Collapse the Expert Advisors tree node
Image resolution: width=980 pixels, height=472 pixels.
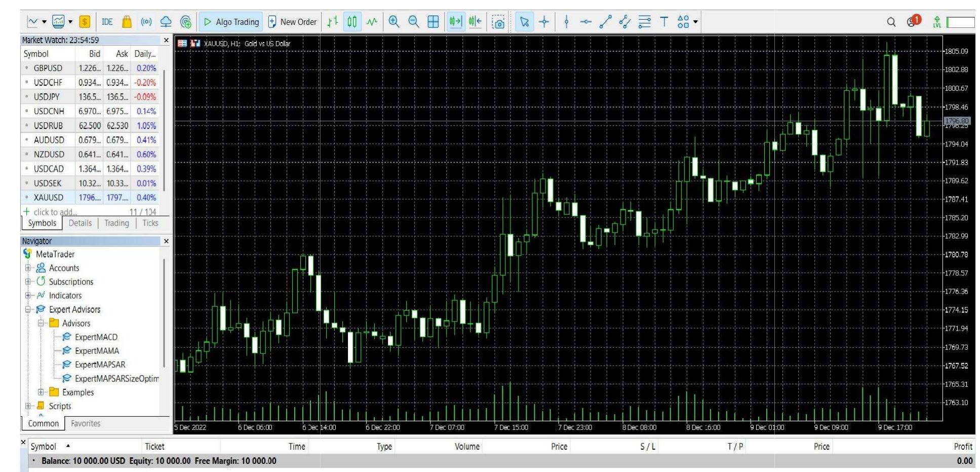tap(28, 309)
